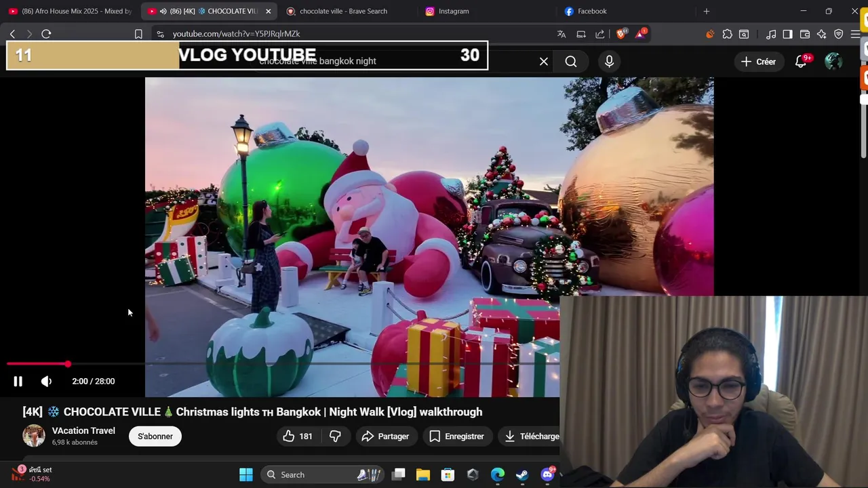Viewport: 868px width, 488px height.
Task: Open the Brave main hamburger menu
Action: pyautogui.click(x=856, y=34)
